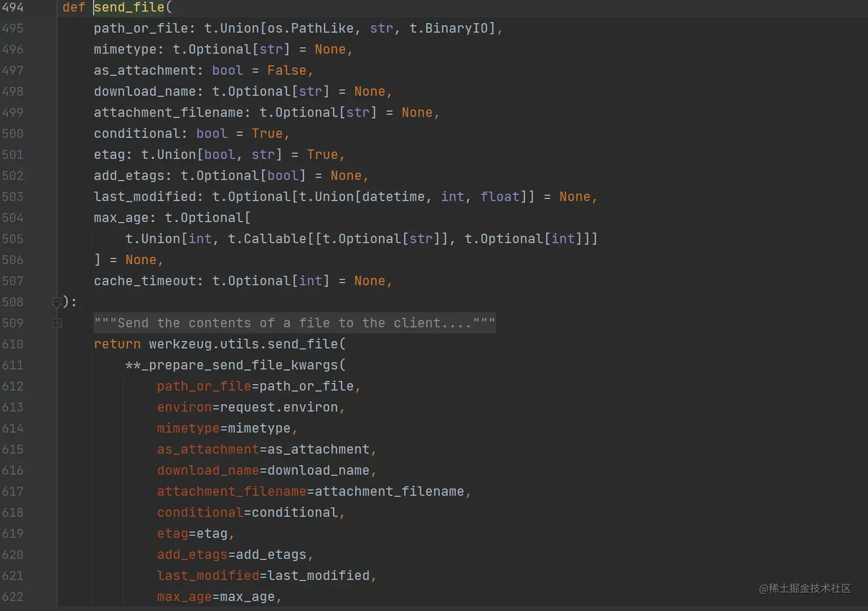
Task: Click _prepare_send_file_kwargs on line 611
Action: 240,365
